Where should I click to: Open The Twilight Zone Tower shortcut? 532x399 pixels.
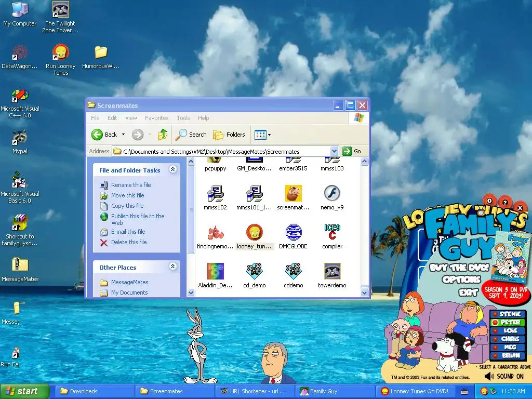[x=60, y=17]
